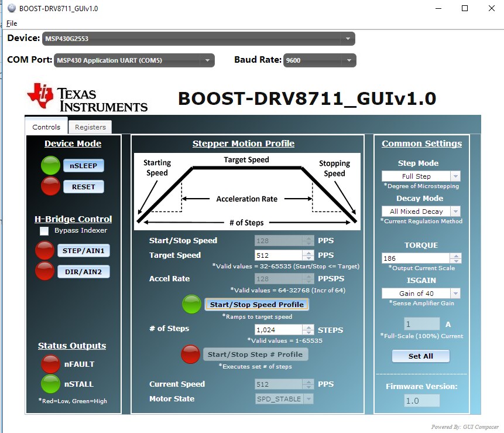Screen dimensions: 504x433
Task: Open the COM Port dropdown
Action: 134,60
